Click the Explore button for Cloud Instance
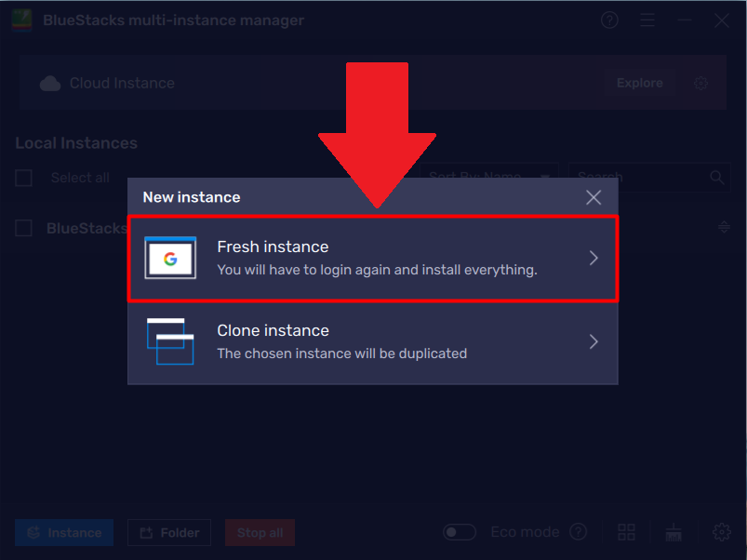 (639, 83)
